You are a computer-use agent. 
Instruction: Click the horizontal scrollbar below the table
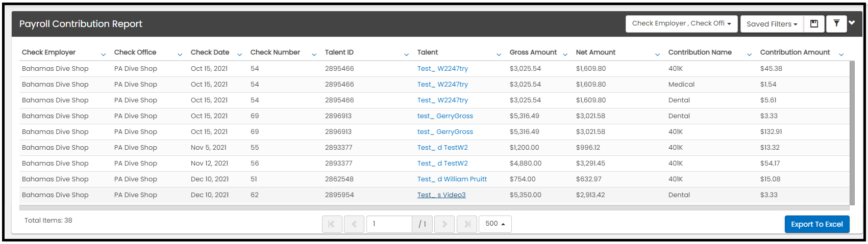pyautogui.click(x=434, y=208)
